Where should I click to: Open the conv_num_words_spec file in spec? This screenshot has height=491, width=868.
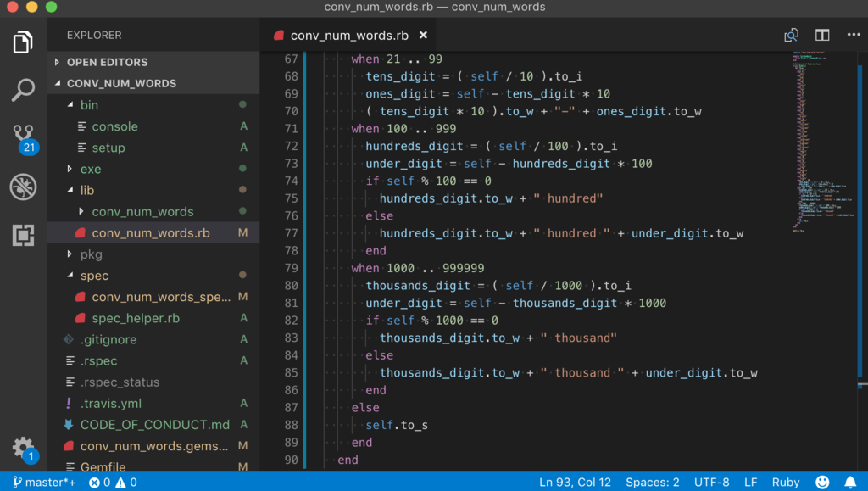coord(153,297)
